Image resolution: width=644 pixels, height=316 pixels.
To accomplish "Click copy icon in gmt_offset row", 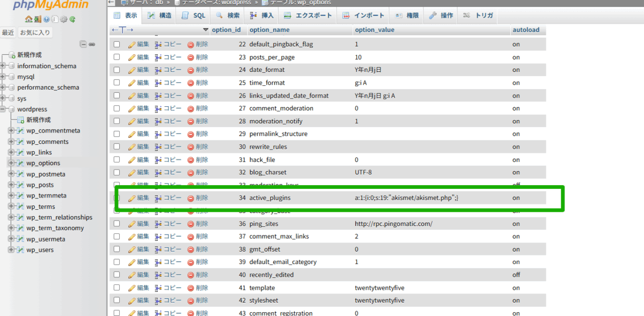I will (x=158, y=249).
